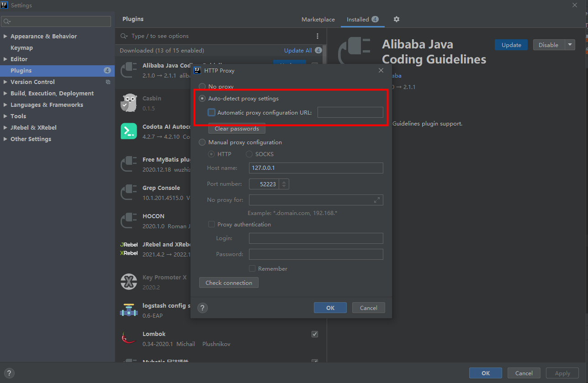
Task: Expand the Other Settings section
Action: (5, 139)
